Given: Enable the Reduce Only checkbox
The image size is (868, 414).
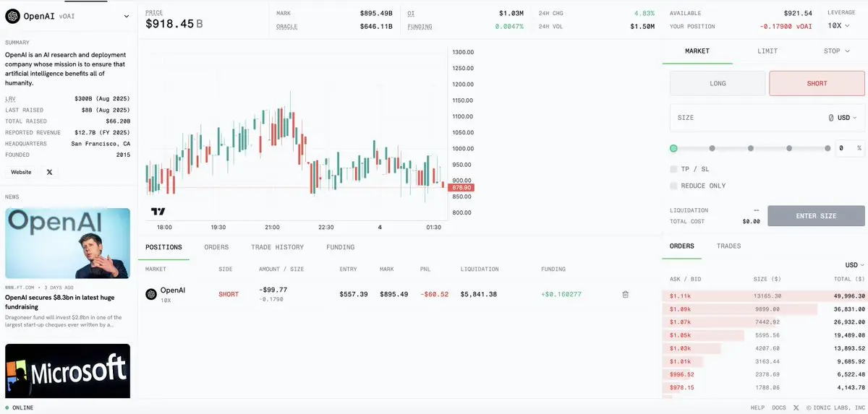Looking at the screenshot, I should coord(673,186).
